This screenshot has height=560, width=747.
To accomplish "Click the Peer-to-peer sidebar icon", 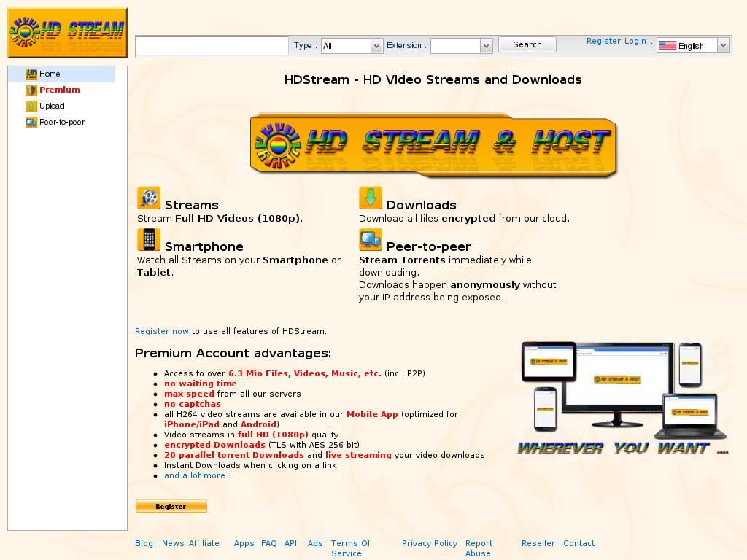I will coord(31,122).
